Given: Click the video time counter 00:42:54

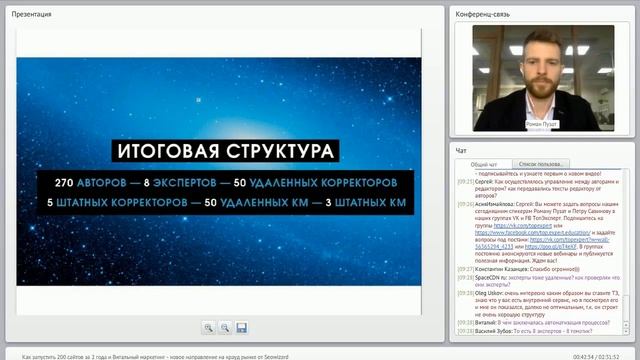Looking at the screenshot, I should [x=583, y=357].
